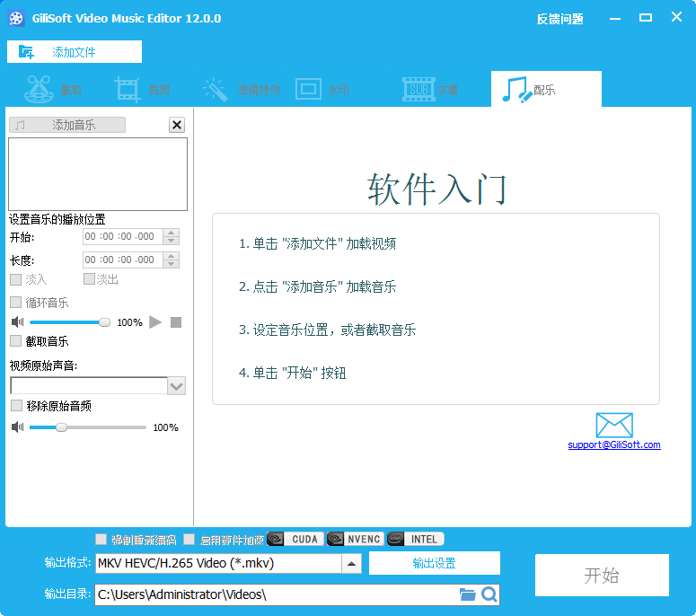Click the original audio speaker icon
This screenshot has width=696, height=616.
17,427
